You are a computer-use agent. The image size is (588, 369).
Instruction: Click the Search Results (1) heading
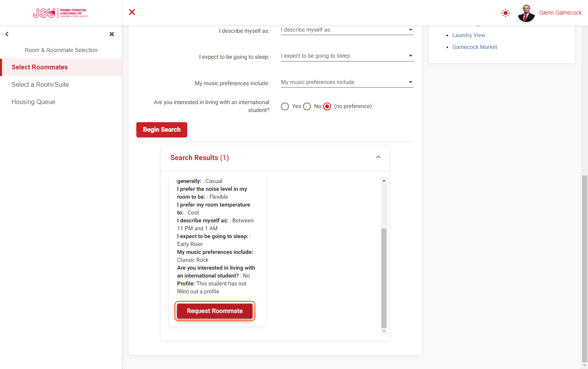199,158
